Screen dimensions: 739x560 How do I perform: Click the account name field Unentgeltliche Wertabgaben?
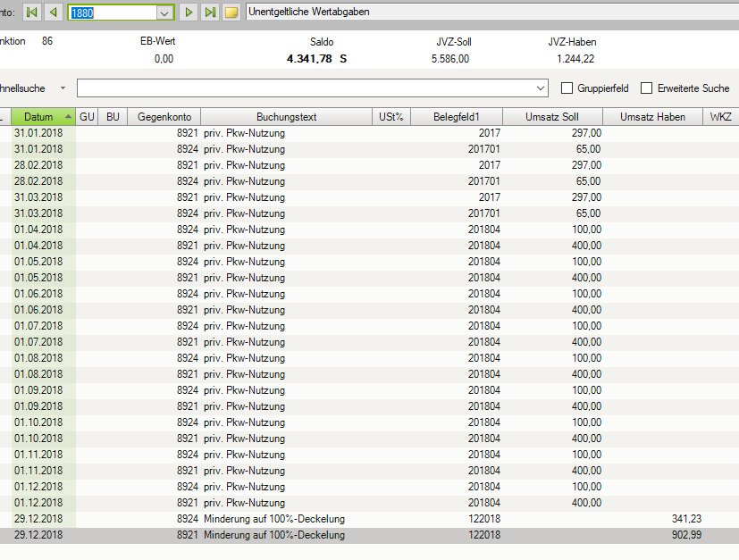[x=492, y=12]
